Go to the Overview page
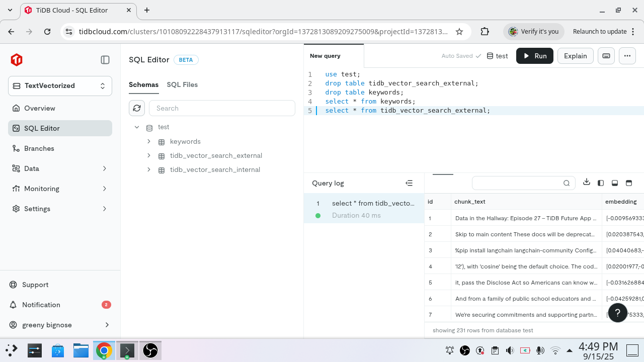Viewport: 644px width, 362px height. [x=60, y=108]
